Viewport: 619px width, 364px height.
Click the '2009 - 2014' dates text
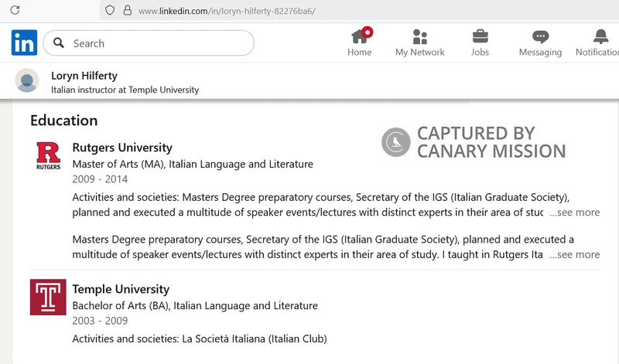(100, 179)
